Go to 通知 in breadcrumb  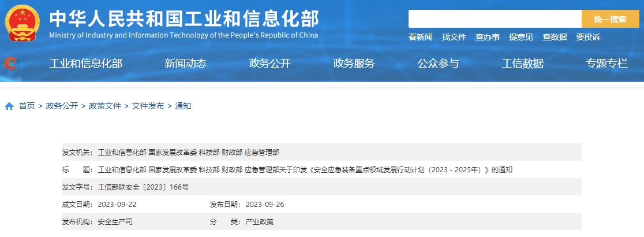click(x=183, y=106)
